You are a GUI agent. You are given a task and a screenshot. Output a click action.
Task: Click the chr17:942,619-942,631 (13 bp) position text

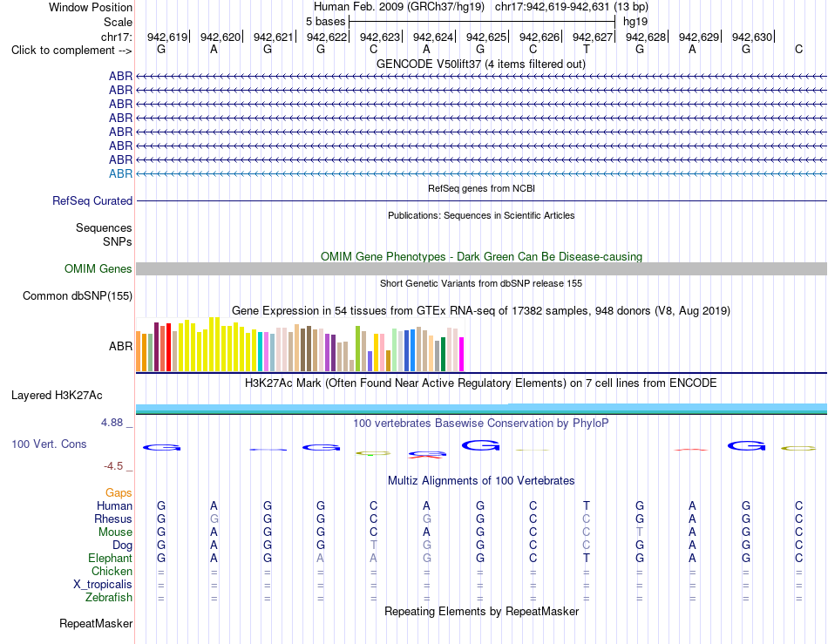572,7
